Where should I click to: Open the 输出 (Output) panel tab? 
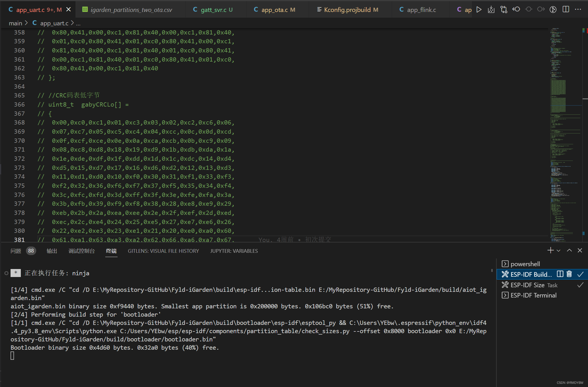[x=52, y=251]
